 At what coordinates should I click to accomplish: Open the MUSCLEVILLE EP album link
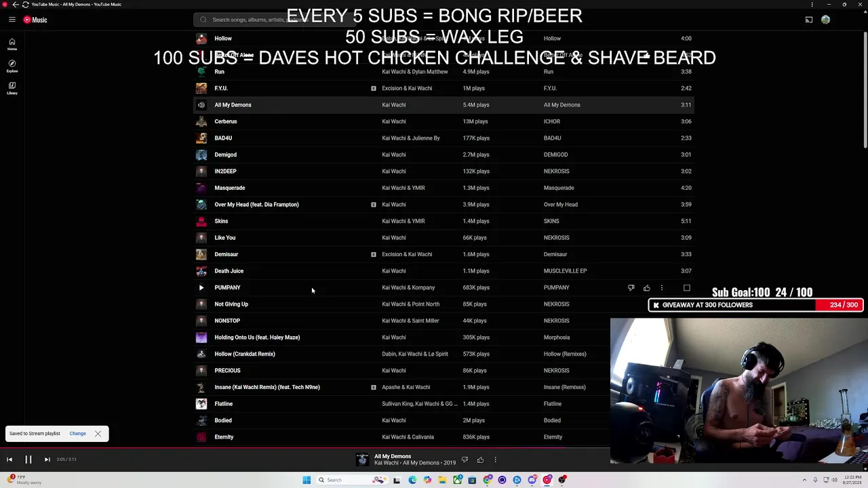point(565,271)
